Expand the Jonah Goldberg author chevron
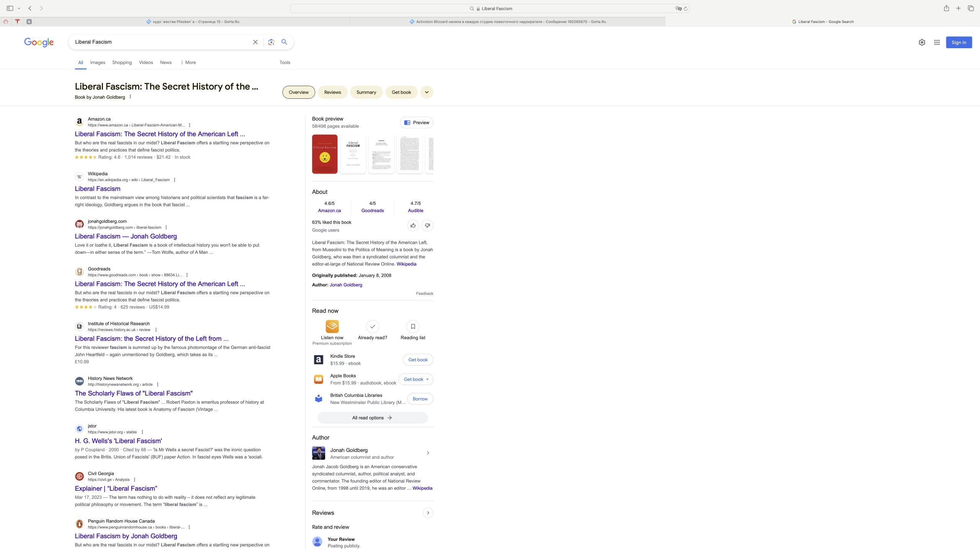 coord(428,453)
